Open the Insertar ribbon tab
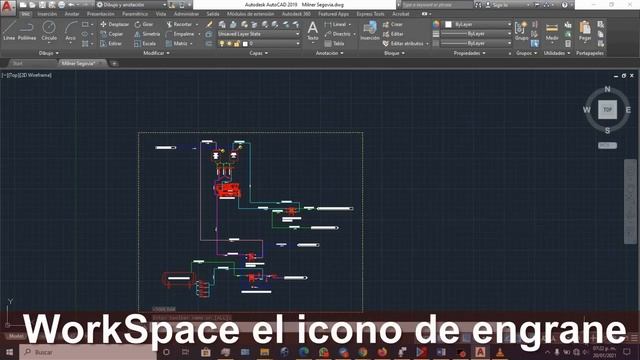The width and height of the screenshot is (640, 360). click(x=47, y=14)
